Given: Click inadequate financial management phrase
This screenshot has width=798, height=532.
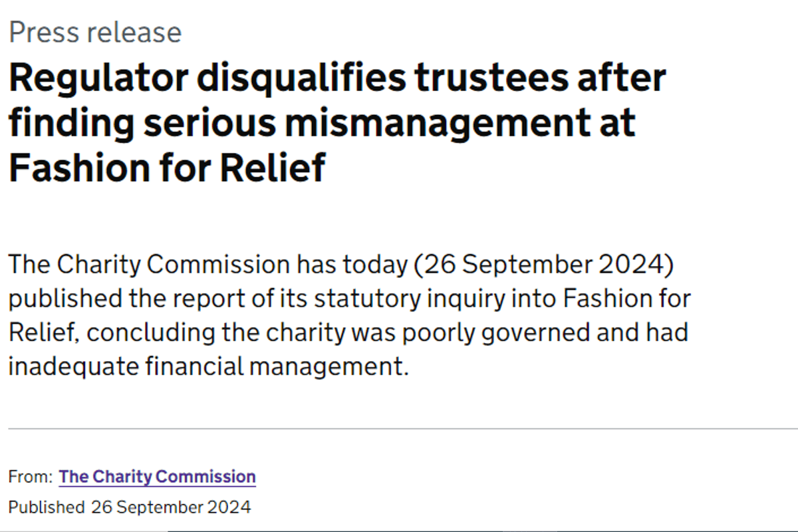Looking at the screenshot, I should click(x=207, y=367).
